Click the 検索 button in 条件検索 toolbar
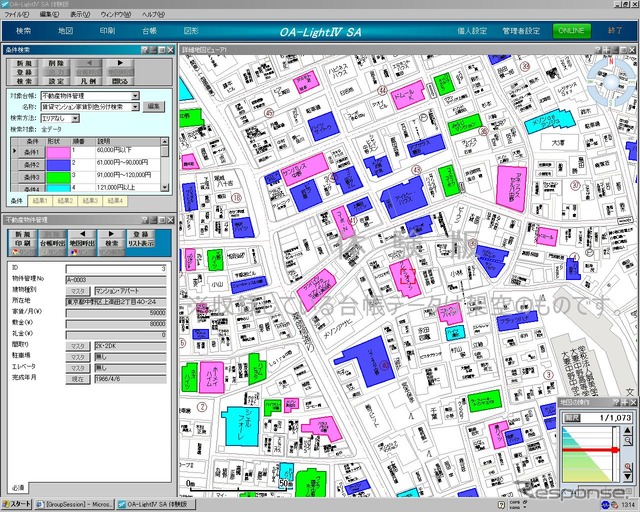This screenshot has height=512, width=640. 24,81
